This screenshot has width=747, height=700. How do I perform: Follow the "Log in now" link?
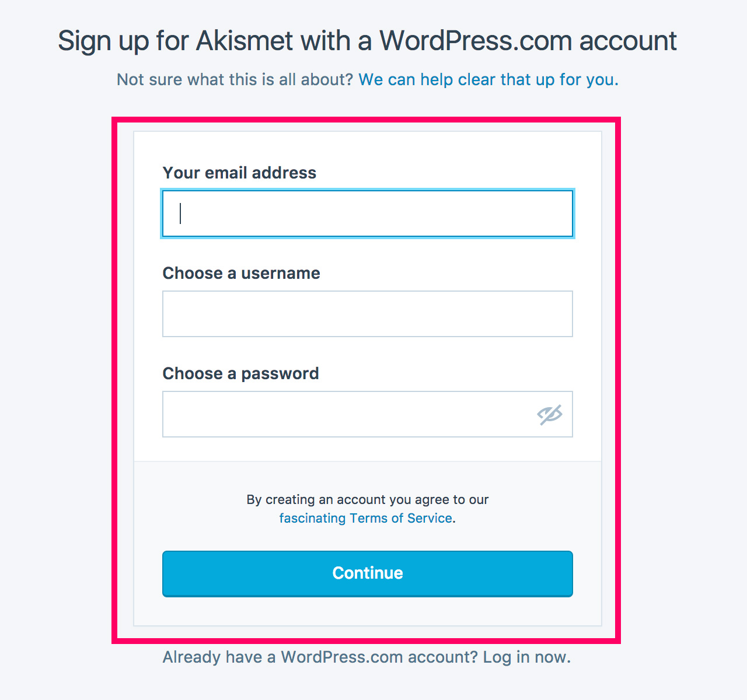click(x=526, y=657)
